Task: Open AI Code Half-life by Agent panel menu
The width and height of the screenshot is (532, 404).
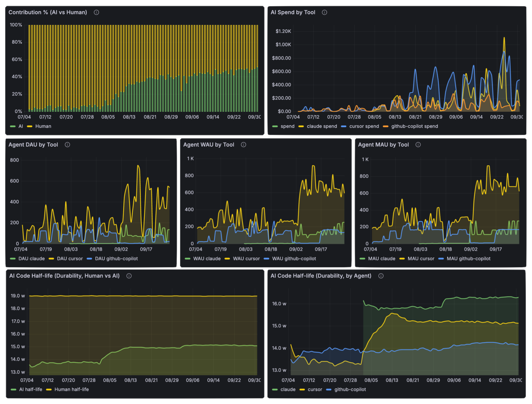Action: pyautogui.click(x=321, y=276)
